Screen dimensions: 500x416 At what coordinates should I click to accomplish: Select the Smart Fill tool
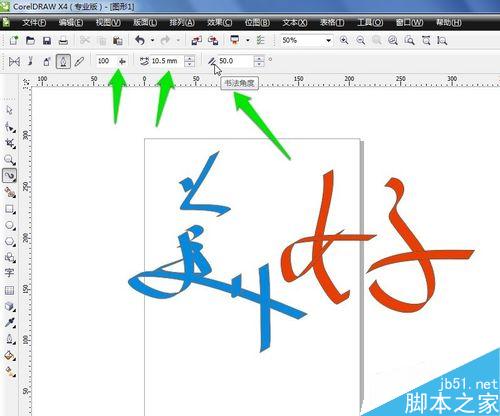[x=10, y=192]
